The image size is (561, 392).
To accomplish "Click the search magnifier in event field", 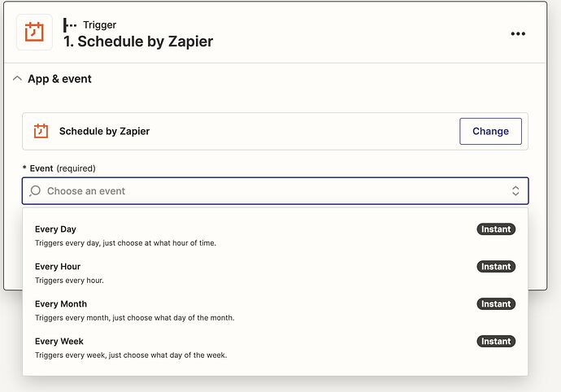I will click(35, 191).
